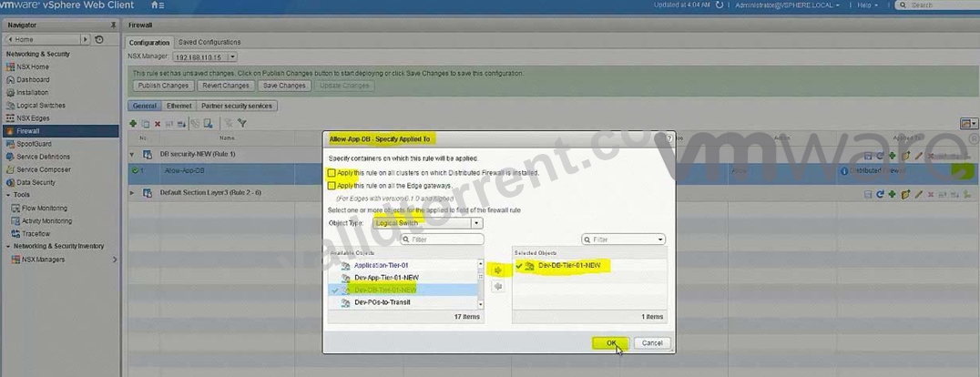
Task: Click the info icon next to Distributed Firewall
Action: 843,170
